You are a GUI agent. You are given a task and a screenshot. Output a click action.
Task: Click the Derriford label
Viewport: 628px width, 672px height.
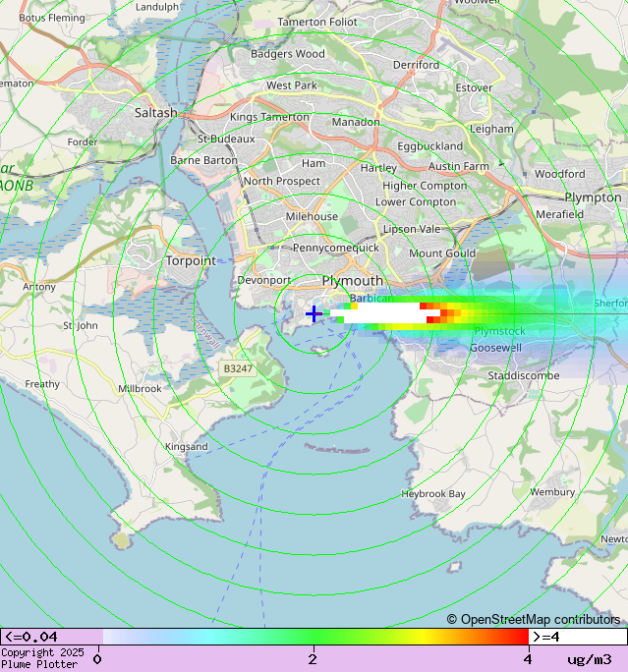(x=416, y=65)
